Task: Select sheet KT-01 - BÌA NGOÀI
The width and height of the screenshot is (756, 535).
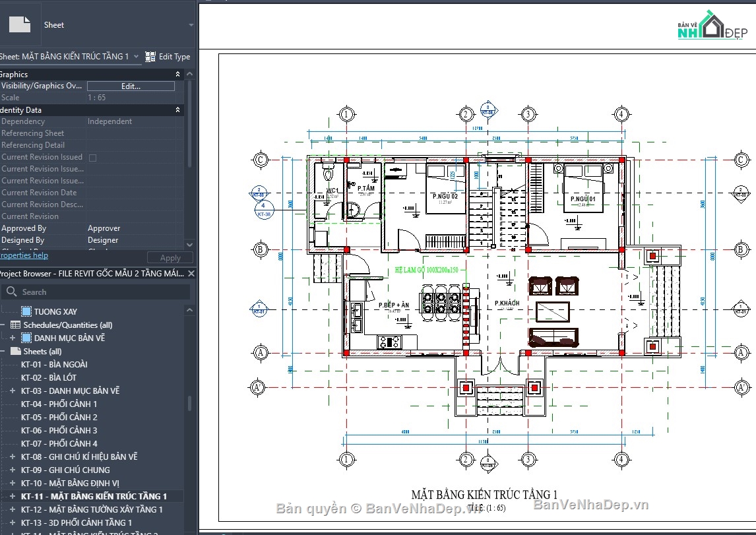Action: [54, 364]
